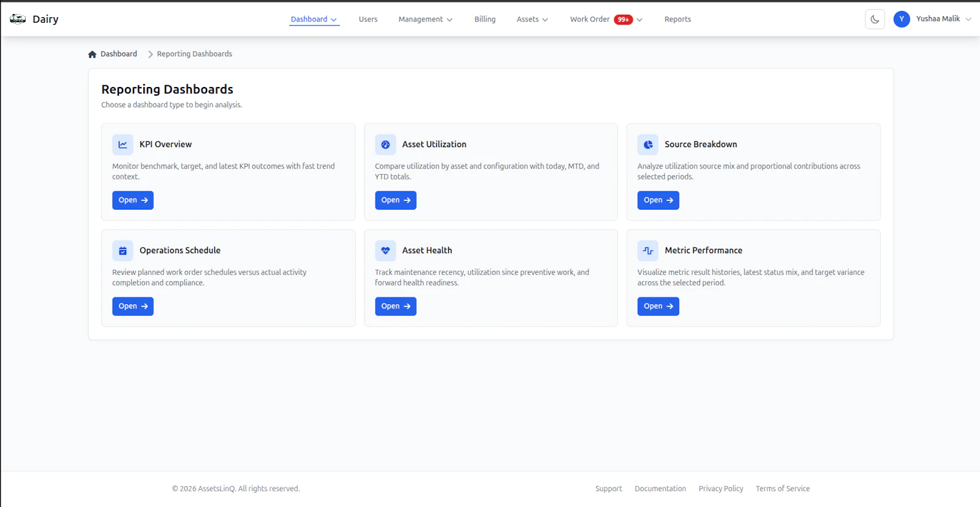Image resolution: width=980 pixels, height=507 pixels.
Task: Open the Terms of Service footer link
Action: pos(783,489)
